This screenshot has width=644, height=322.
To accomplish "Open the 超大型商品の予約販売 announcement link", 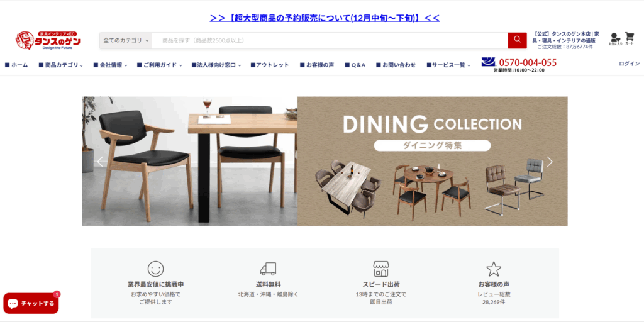I will pyautogui.click(x=325, y=18).
